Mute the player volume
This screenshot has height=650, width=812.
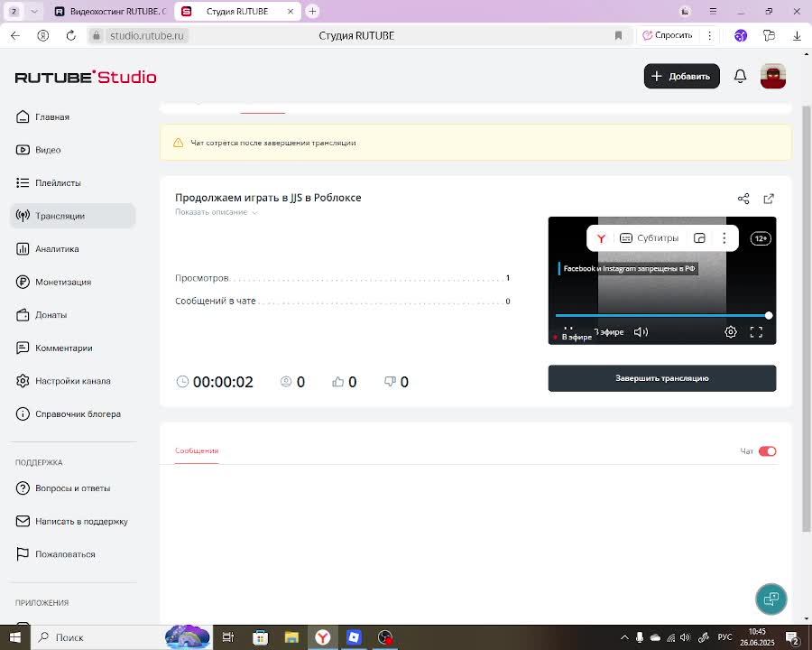click(641, 331)
